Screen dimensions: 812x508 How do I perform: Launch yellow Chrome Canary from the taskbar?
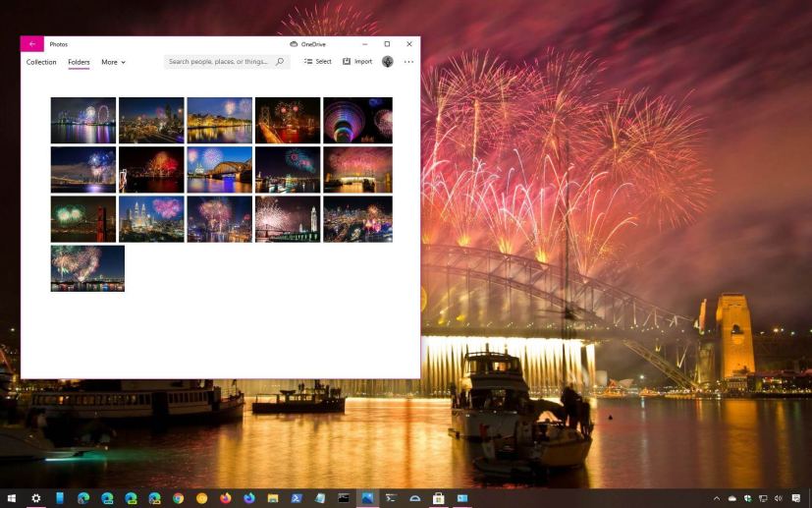coord(202,499)
